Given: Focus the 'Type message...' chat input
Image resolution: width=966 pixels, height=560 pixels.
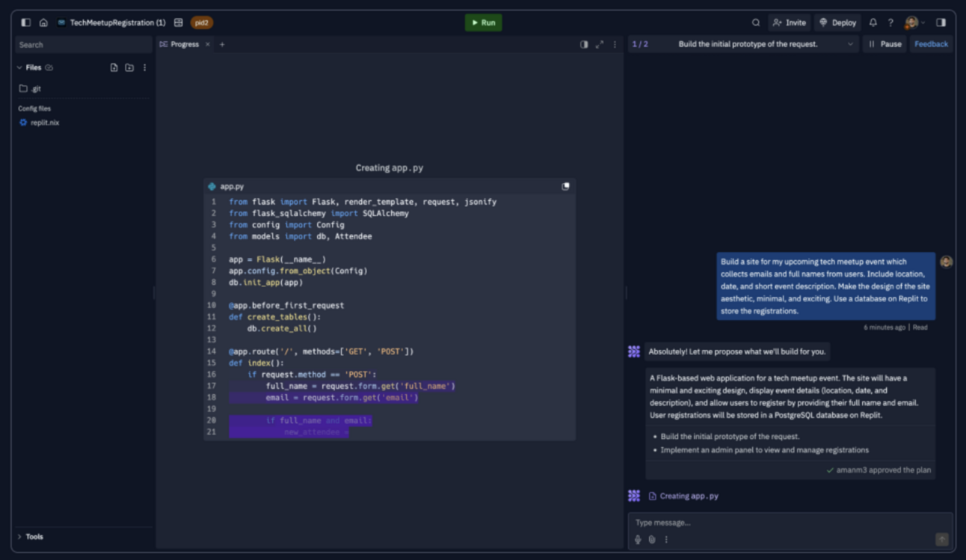Looking at the screenshot, I should (790, 523).
